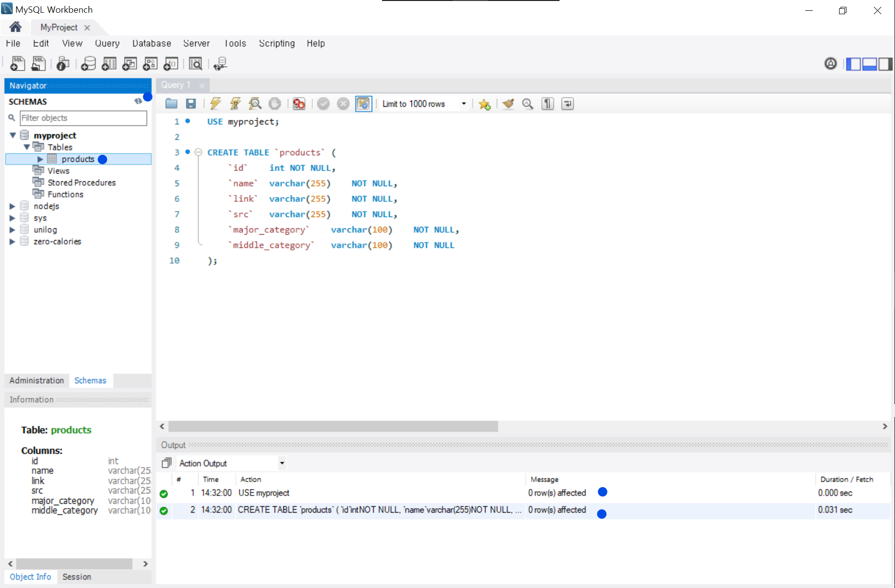Search table data toolbar icon

(x=195, y=64)
